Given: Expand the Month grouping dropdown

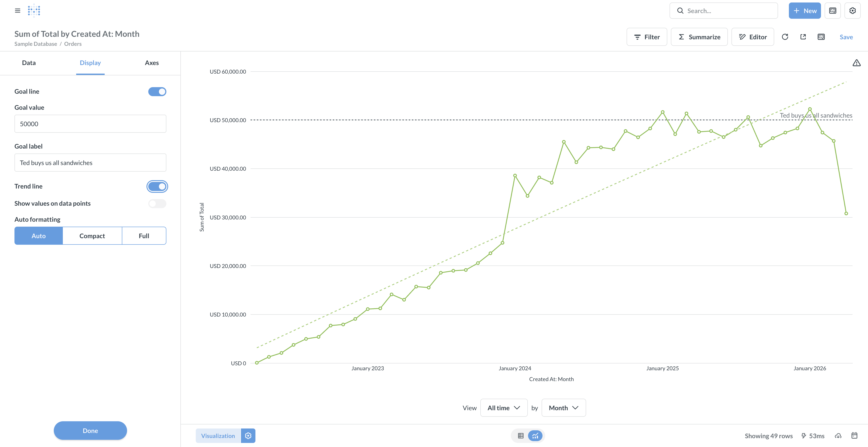Looking at the screenshot, I should 563,408.
